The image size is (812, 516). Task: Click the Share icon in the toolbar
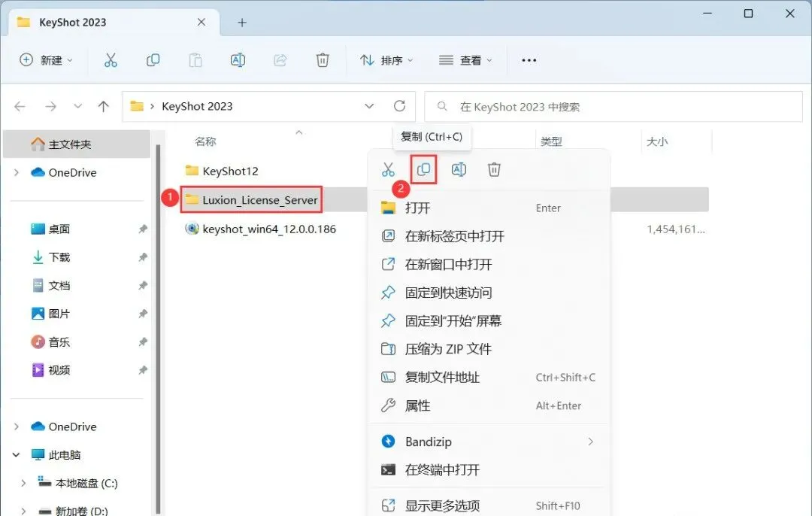[x=280, y=60]
